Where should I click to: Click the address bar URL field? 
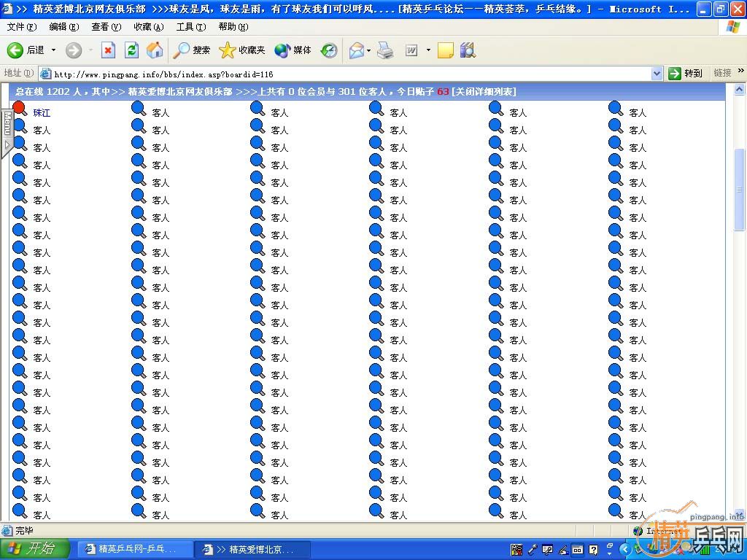(352, 74)
